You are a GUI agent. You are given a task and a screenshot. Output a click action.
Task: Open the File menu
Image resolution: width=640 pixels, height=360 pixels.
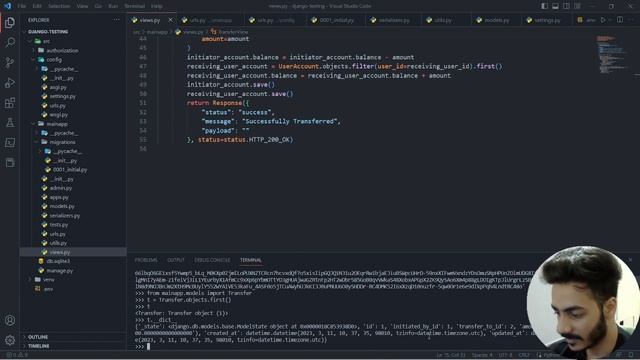click(22, 6)
